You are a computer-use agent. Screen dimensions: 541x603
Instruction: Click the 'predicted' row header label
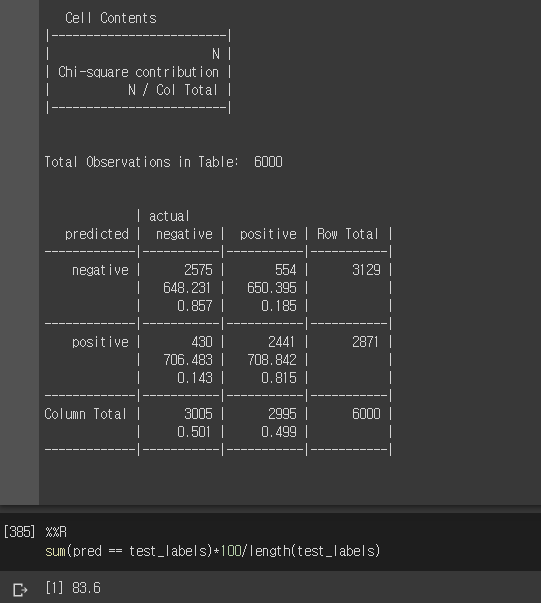pyautogui.click(x=97, y=234)
